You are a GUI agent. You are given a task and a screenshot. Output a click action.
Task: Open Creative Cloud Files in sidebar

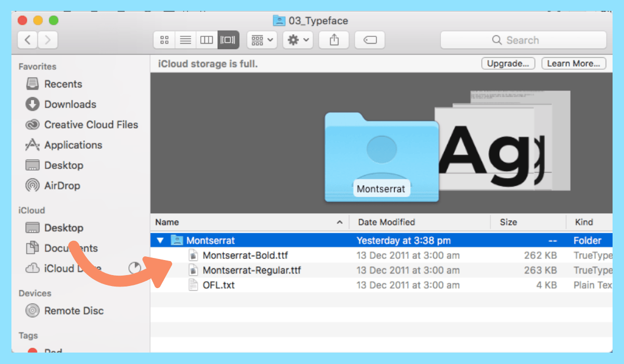82,124
